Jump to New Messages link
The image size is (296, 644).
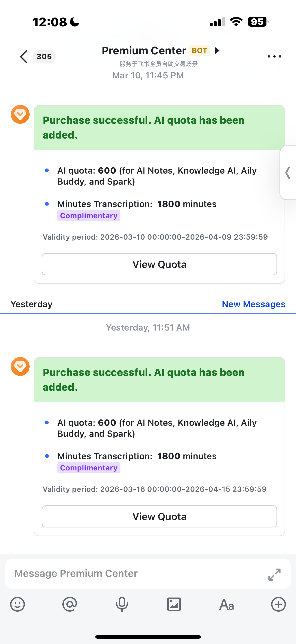[x=253, y=304]
